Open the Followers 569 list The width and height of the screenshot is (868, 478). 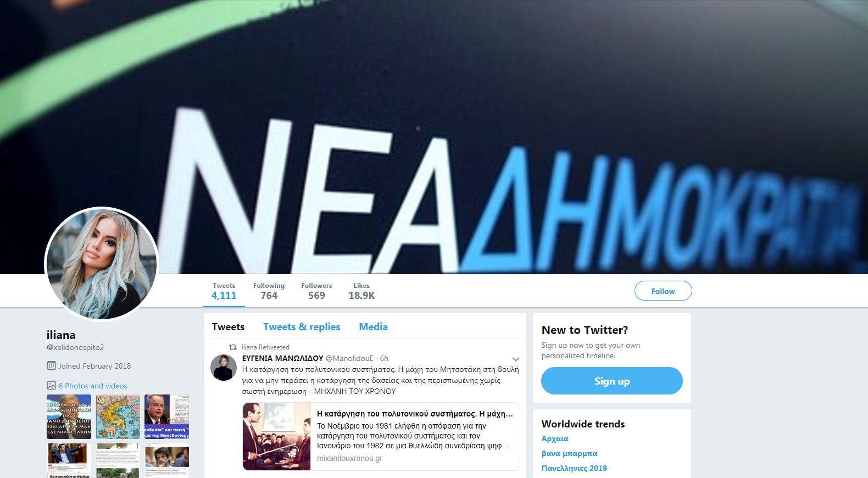point(316,291)
